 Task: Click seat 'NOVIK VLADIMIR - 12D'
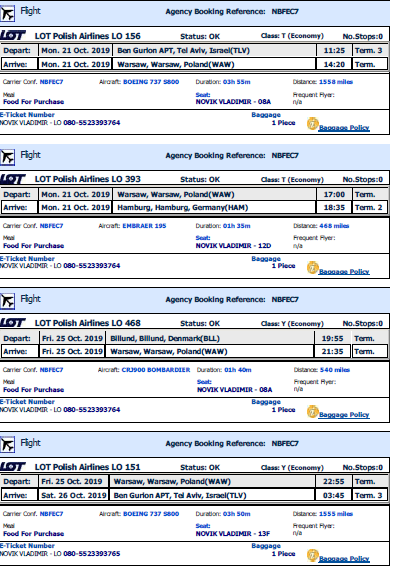pyautogui.click(x=233, y=246)
